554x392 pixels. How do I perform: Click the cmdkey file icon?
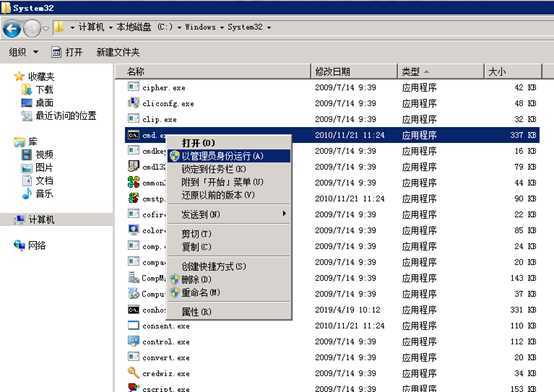[x=134, y=151]
